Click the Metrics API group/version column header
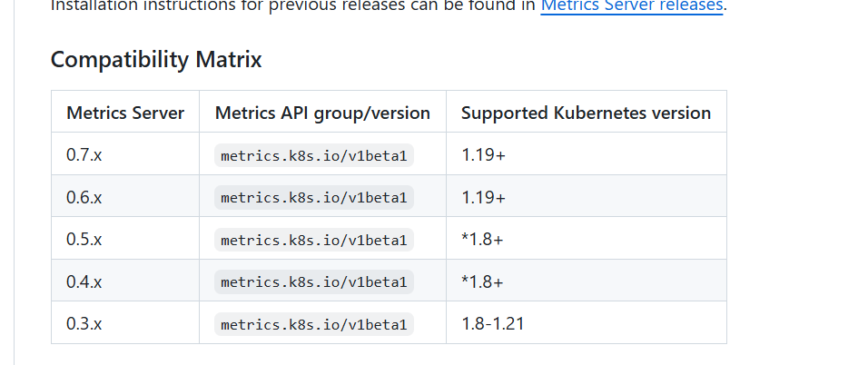This screenshot has width=868, height=365. point(322,113)
